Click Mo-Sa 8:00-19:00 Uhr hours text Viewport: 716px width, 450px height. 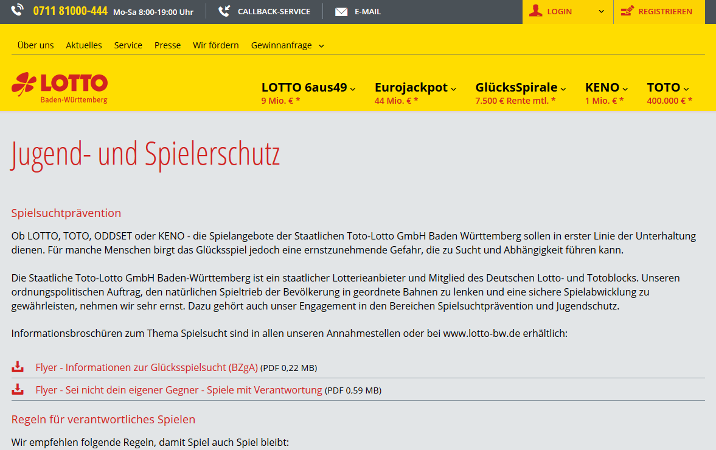tap(153, 12)
